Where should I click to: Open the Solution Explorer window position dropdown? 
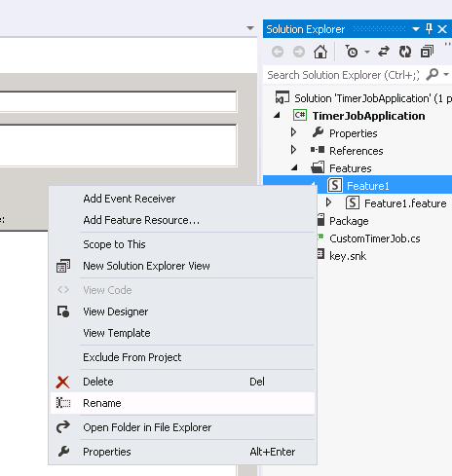pyautogui.click(x=416, y=29)
